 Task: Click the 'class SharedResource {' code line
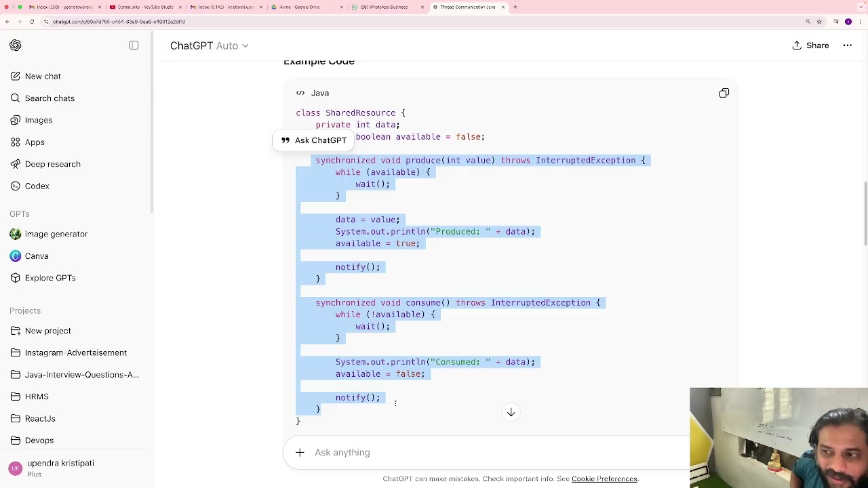(351, 113)
